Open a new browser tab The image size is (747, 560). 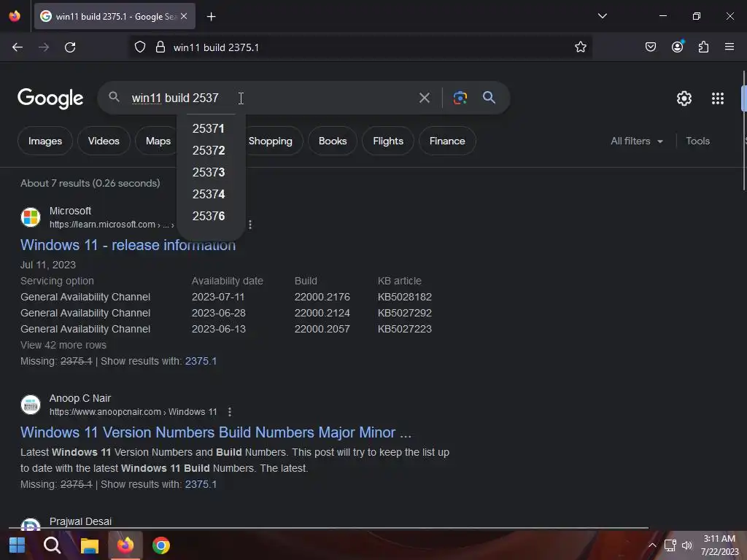click(211, 17)
